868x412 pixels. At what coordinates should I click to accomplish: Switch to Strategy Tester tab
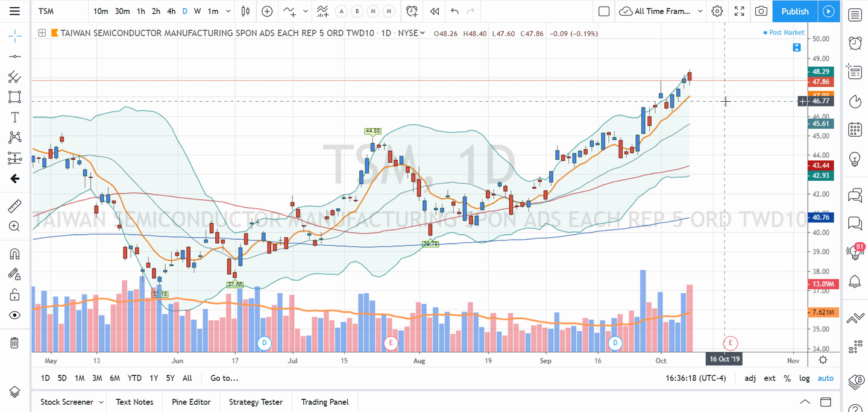(x=256, y=402)
